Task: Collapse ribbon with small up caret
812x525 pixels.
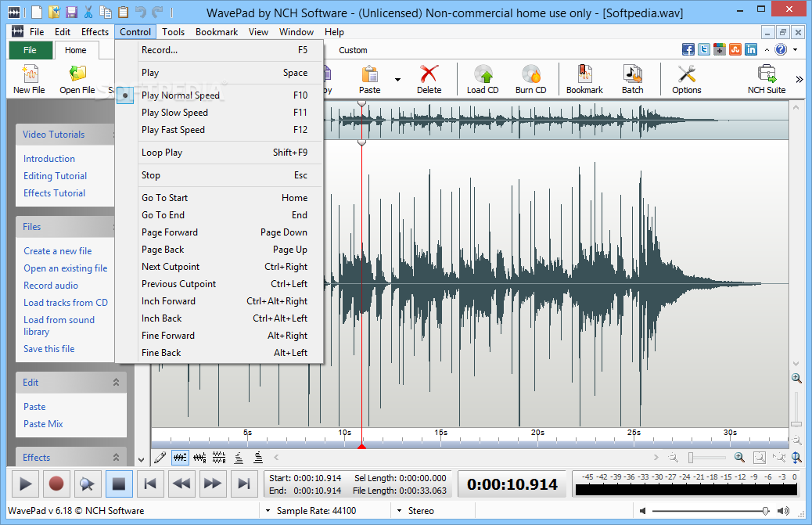Action: [x=767, y=50]
